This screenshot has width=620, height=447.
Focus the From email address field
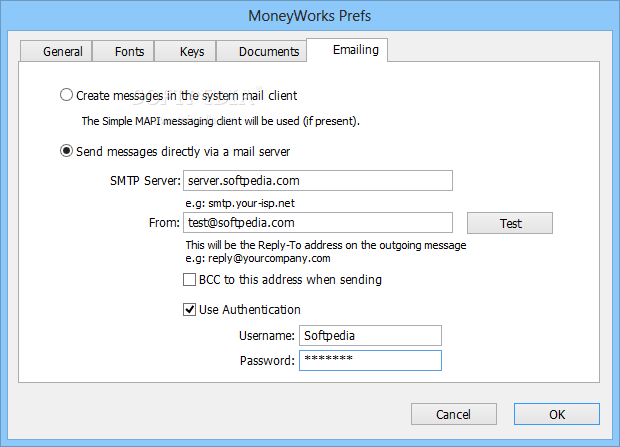(318, 223)
